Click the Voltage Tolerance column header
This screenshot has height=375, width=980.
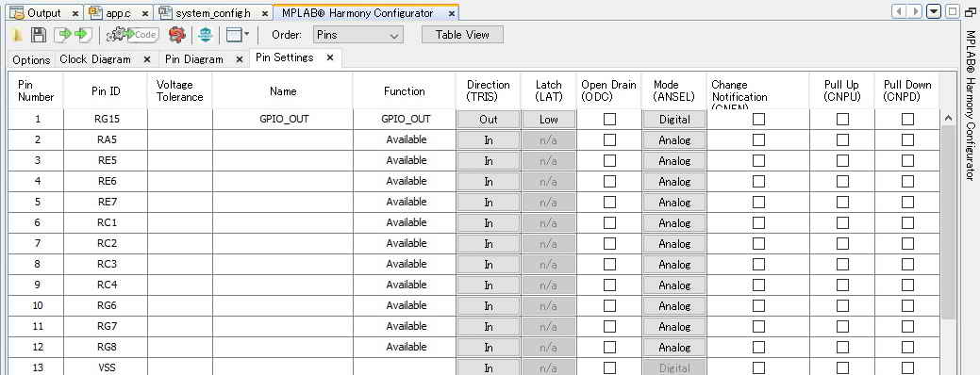click(x=180, y=91)
